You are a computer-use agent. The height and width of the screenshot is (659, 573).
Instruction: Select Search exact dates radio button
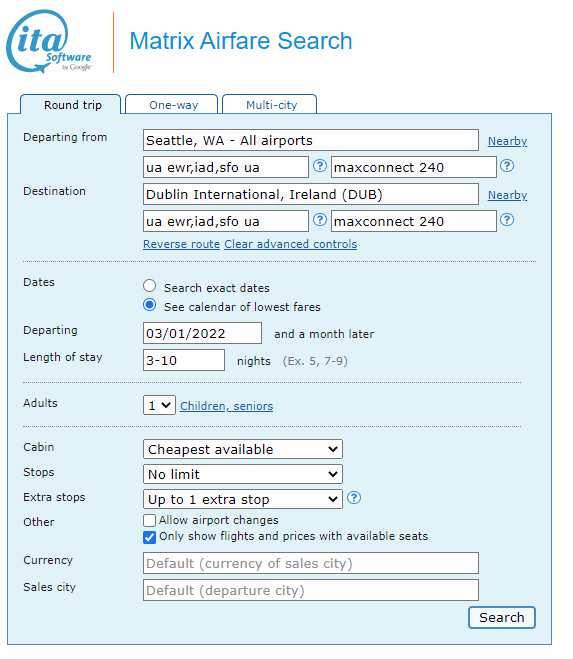(x=149, y=286)
